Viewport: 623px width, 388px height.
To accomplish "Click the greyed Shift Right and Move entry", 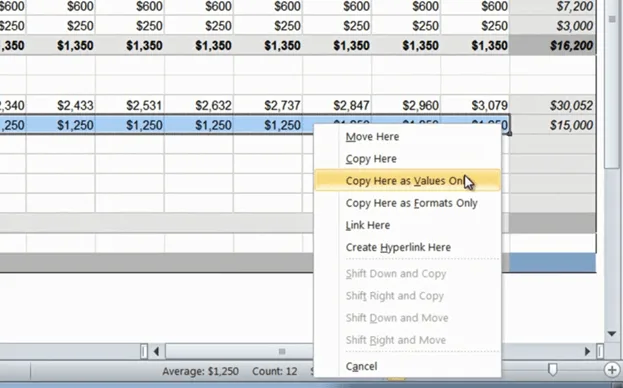I will [x=407, y=340].
